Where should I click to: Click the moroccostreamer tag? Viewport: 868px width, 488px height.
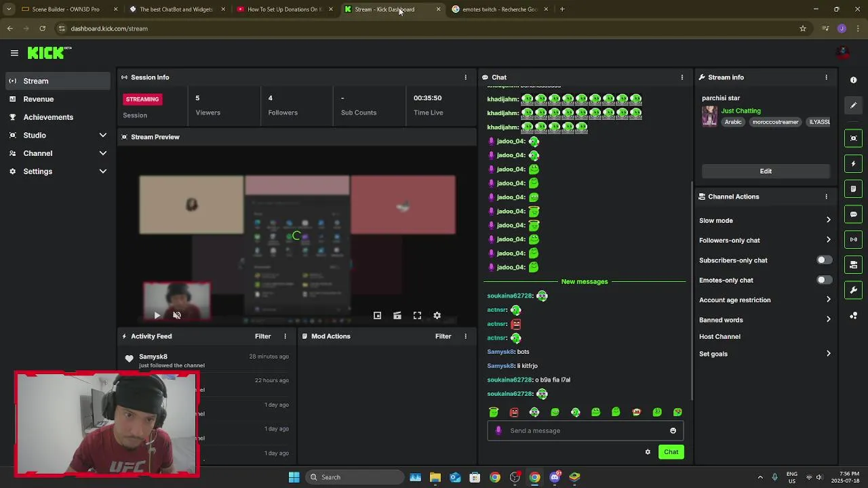[x=775, y=122]
